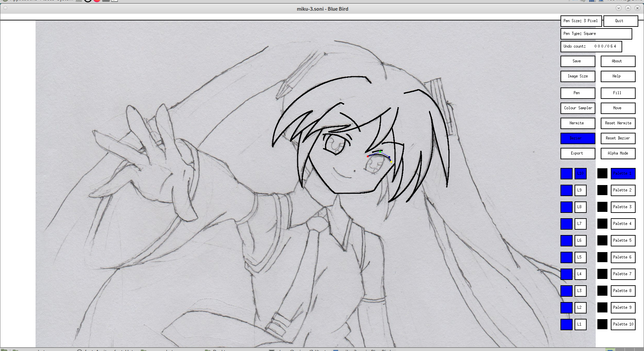Click the Pen Size button

tap(581, 21)
